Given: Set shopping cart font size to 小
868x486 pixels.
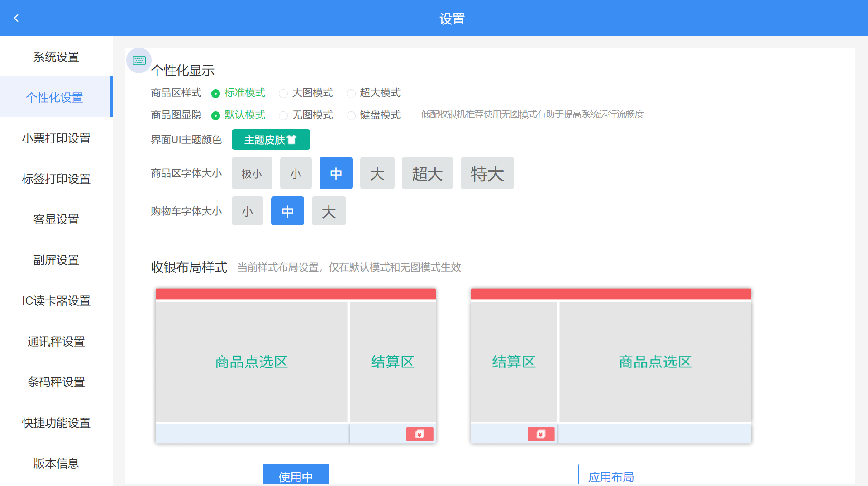Looking at the screenshot, I should pos(247,211).
